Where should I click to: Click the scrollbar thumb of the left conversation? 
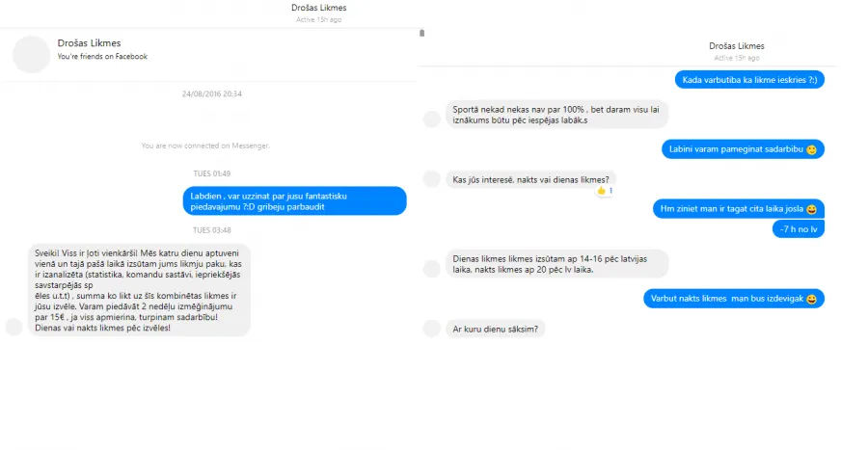pos(421,33)
